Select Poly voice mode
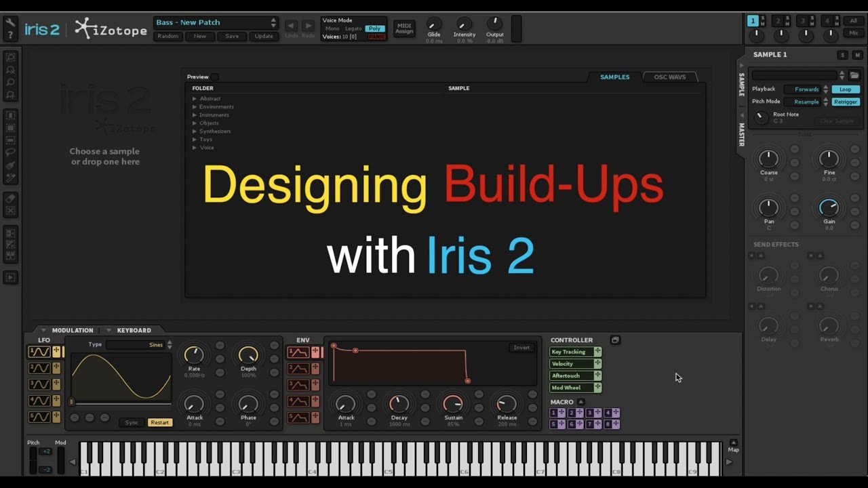 tap(374, 28)
